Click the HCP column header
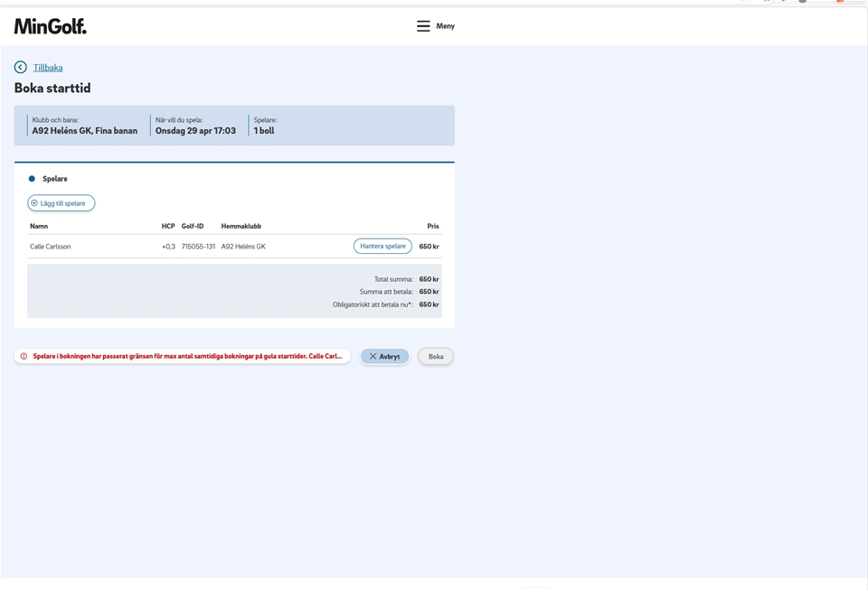868x590 pixels. (x=168, y=226)
